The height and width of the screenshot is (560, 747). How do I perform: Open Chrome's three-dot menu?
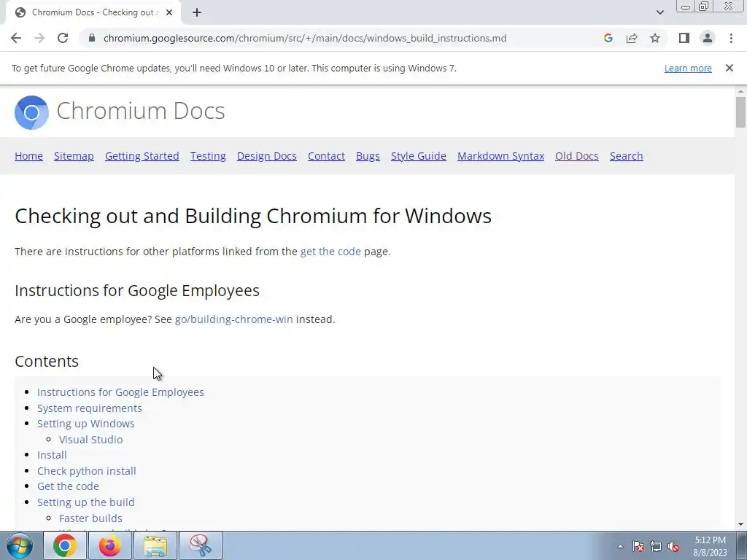pos(731,38)
